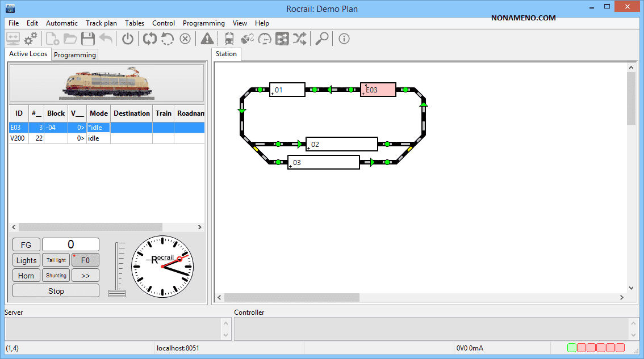Toggle the Shunting mode button
This screenshot has height=359, width=644.
(x=56, y=276)
